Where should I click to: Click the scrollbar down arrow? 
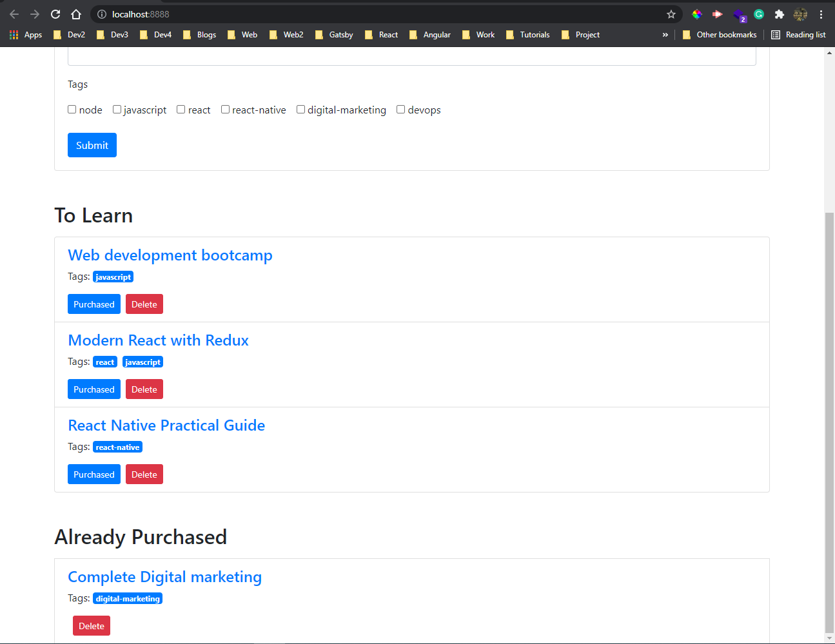pos(830,639)
